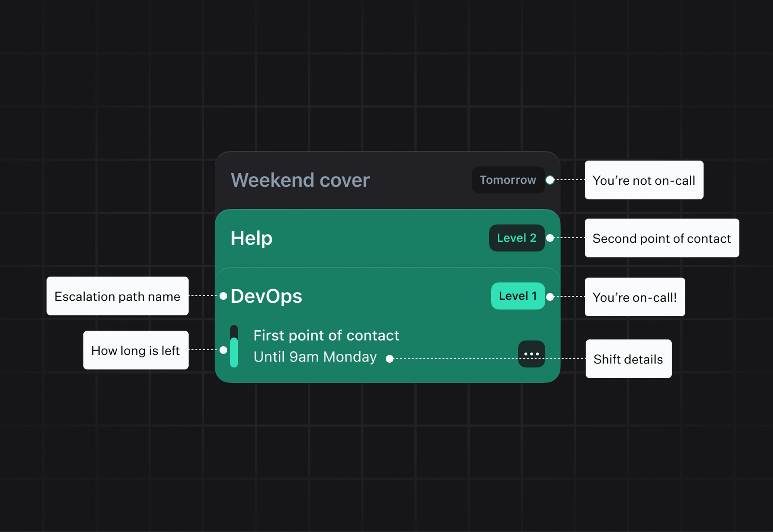The height and width of the screenshot is (532, 773).
Task: Click the white dot beside Level 2 badge
Action: [x=550, y=238]
